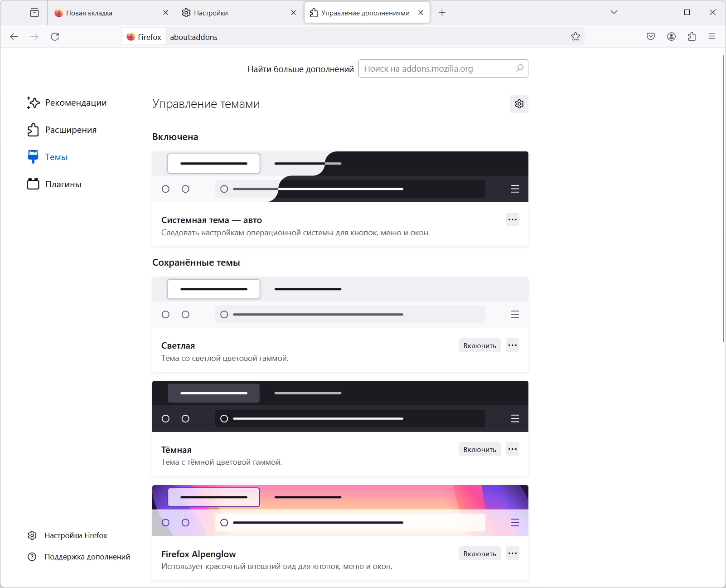Viewport: 726px width, 588px height.
Task: Open theme tools gear menu
Action: tap(519, 104)
